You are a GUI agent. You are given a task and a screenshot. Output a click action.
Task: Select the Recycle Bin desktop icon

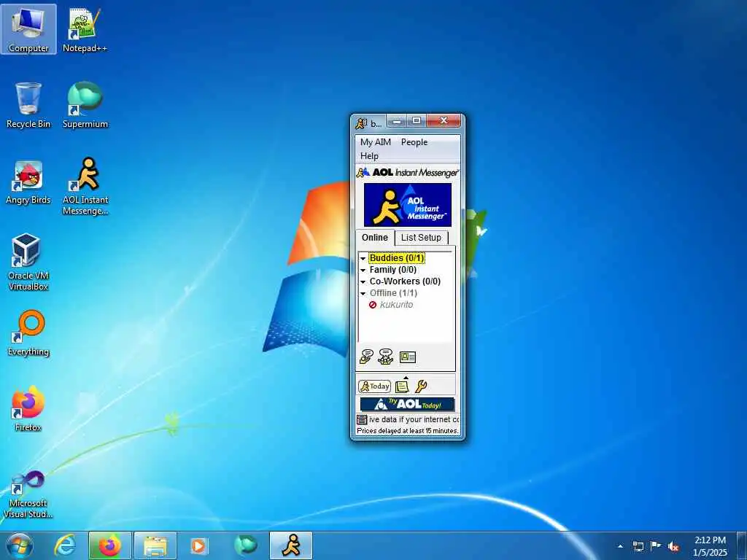(x=28, y=105)
